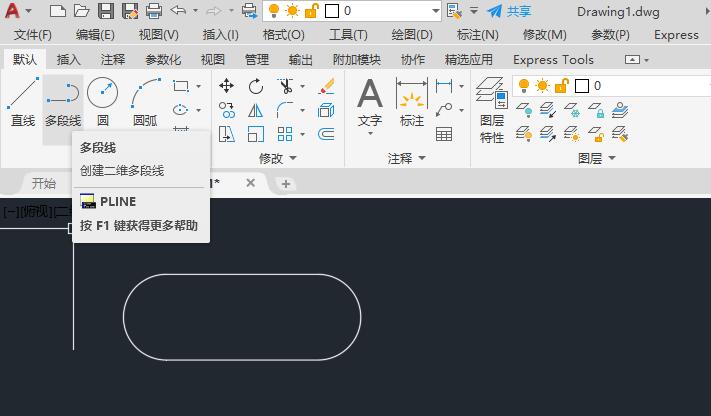Image resolution: width=711 pixels, height=416 pixels.
Task: Open the Trim tool dropdown arrow
Action: coord(302,86)
